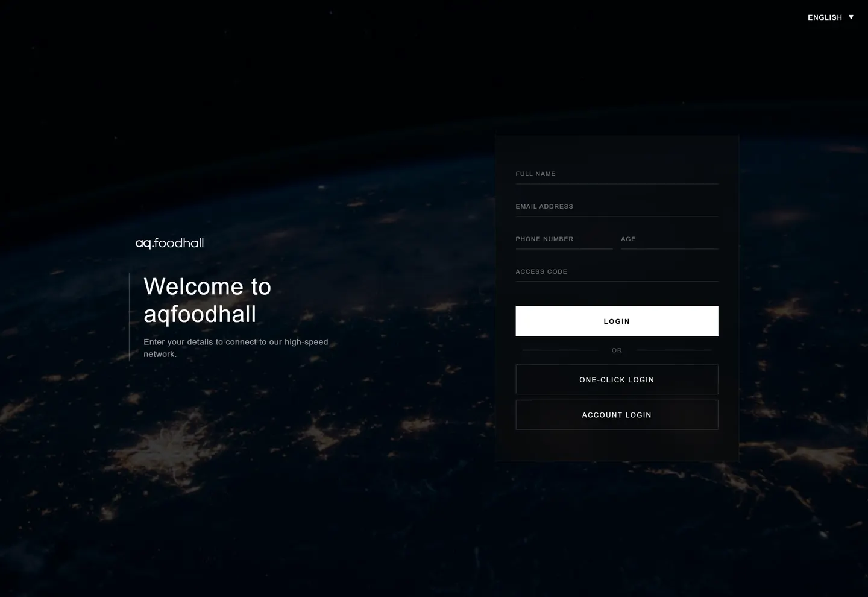Image resolution: width=868 pixels, height=597 pixels.
Task: Click the 'Enter your details to connect' text
Action: click(236, 348)
